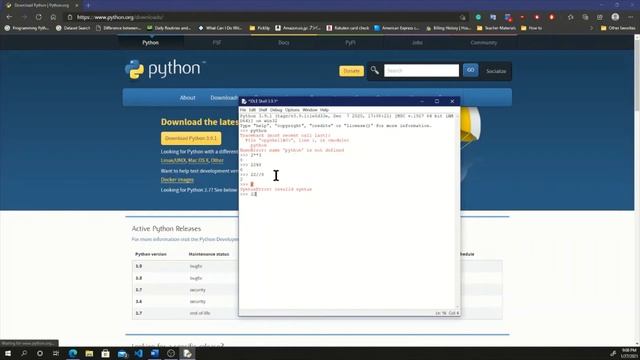Open the Other favorites folder
This screenshot has width=640, height=360.
618,28
